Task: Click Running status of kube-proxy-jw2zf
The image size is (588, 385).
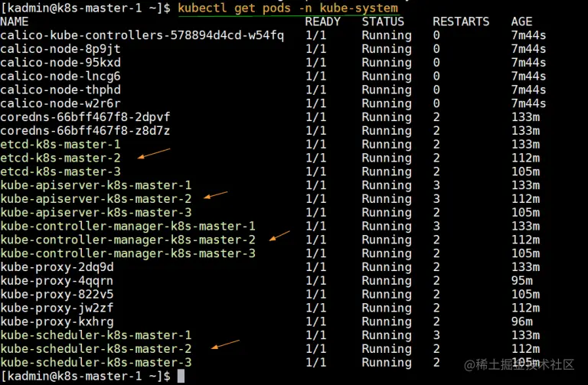Action: tap(387, 308)
